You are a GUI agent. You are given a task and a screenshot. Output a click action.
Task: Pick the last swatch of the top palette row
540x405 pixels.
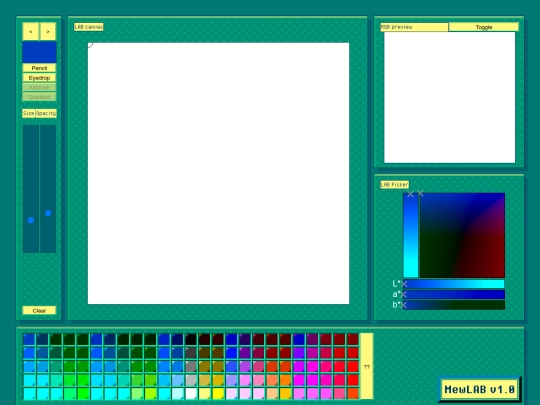[x=353, y=340]
